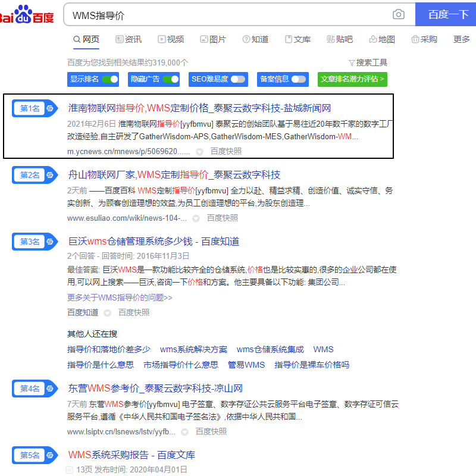Open the 地图 tab
The image size is (476, 476).
(382, 39)
